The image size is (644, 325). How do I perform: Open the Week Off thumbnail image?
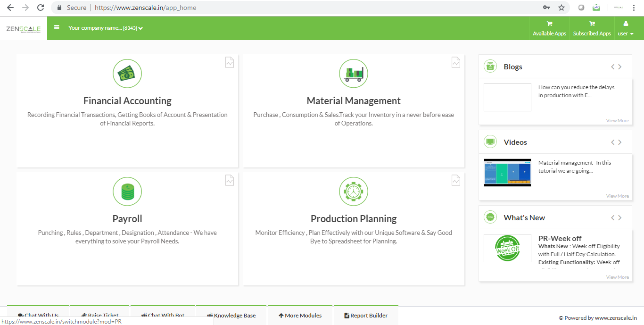(507, 248)
